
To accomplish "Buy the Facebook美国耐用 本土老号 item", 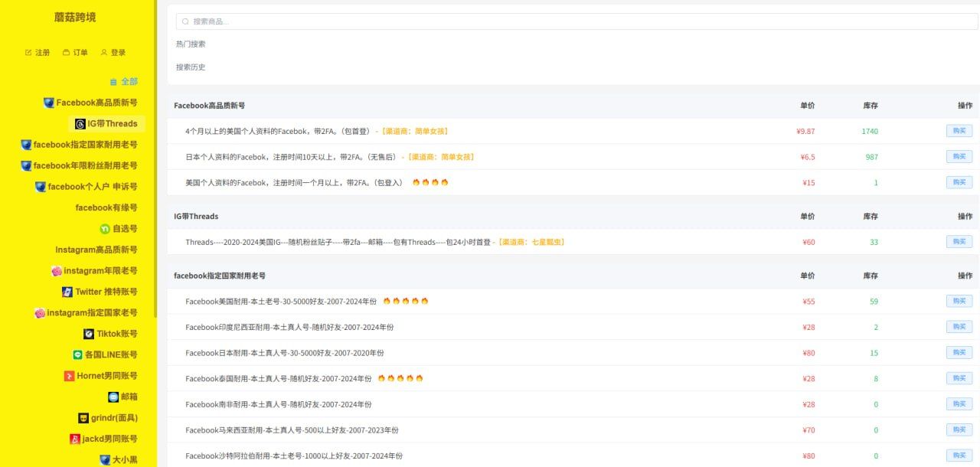I will tap(959, 301).
